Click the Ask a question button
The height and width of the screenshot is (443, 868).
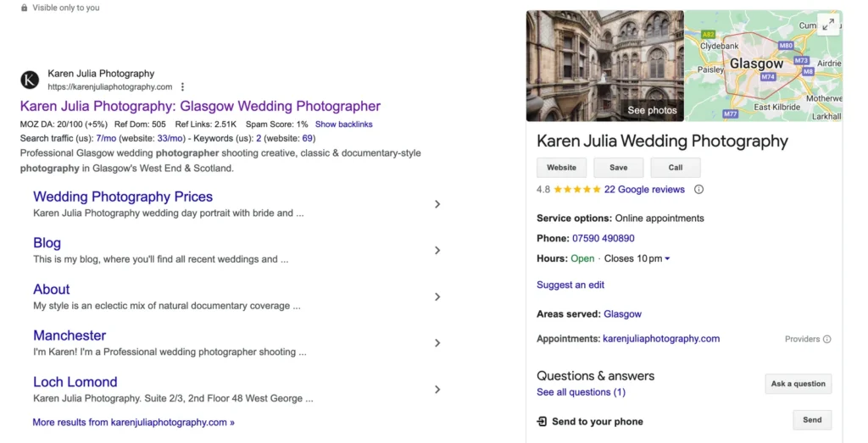click(798, 384)
